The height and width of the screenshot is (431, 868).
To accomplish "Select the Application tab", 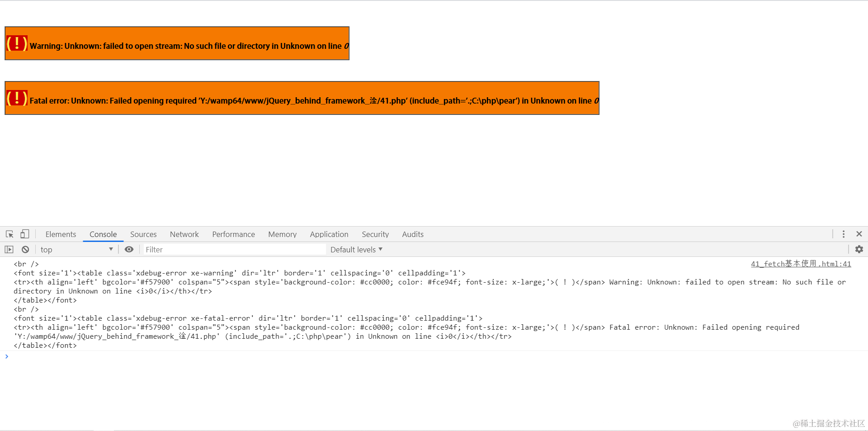I will [329, 234].
